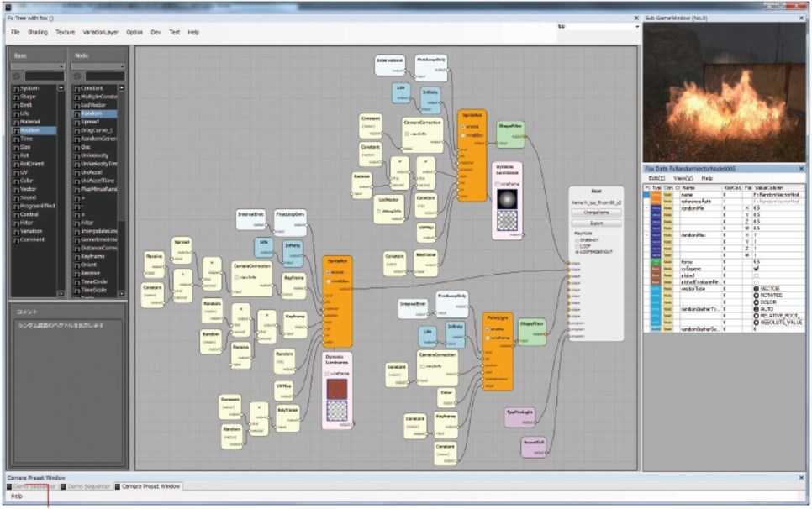Image resolution: width=812 pixels, height=509 pixels.
Task: Pick the Constant icon in Node list
Action: click(x=76, y=88)
